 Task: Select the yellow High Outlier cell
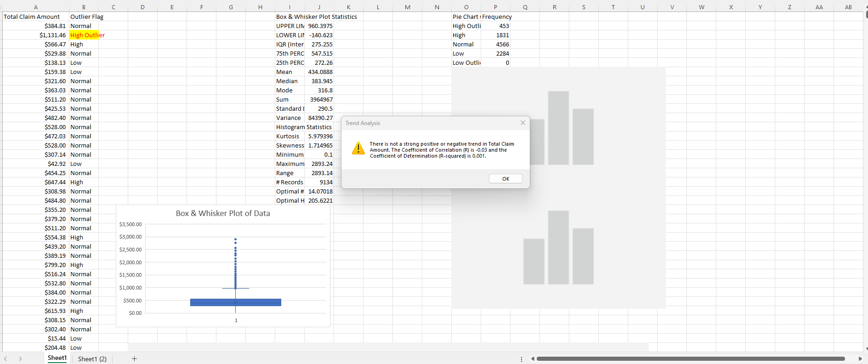point(84,35)
